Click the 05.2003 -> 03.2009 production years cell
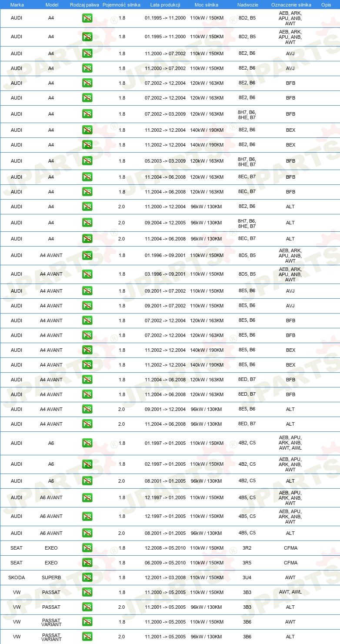 [x=165, y=161]
